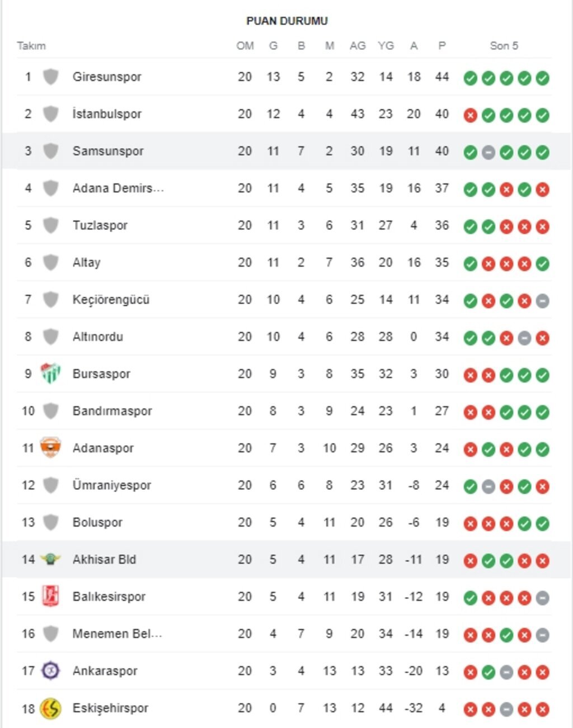The image size is (573, 728).
Task: Select the Eskişehirspor team name
Action: [110, 708]
